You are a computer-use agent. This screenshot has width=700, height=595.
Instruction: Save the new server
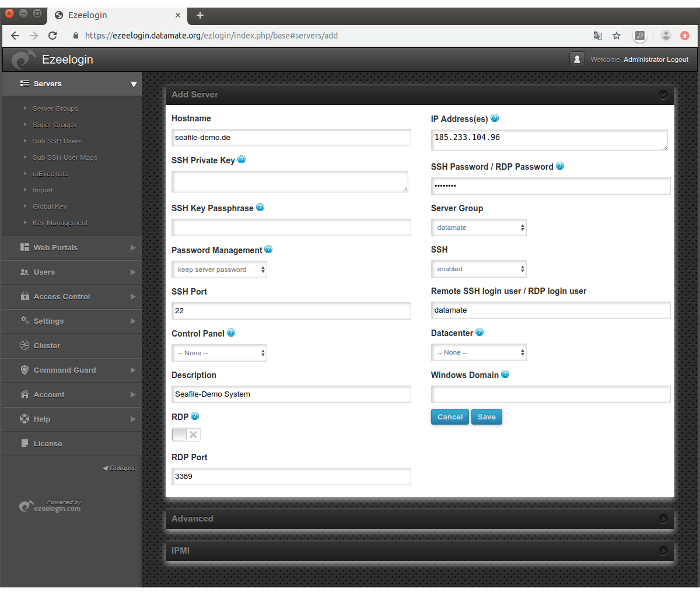[x=487, y=417]
